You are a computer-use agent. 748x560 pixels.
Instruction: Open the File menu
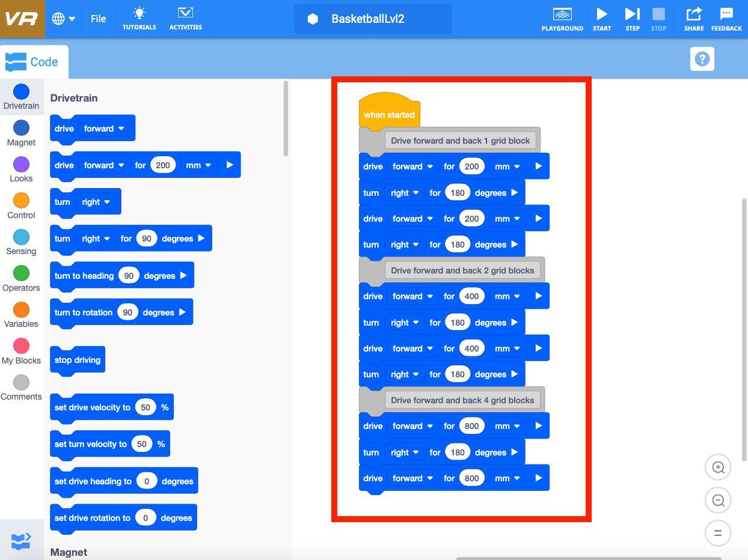98,18
